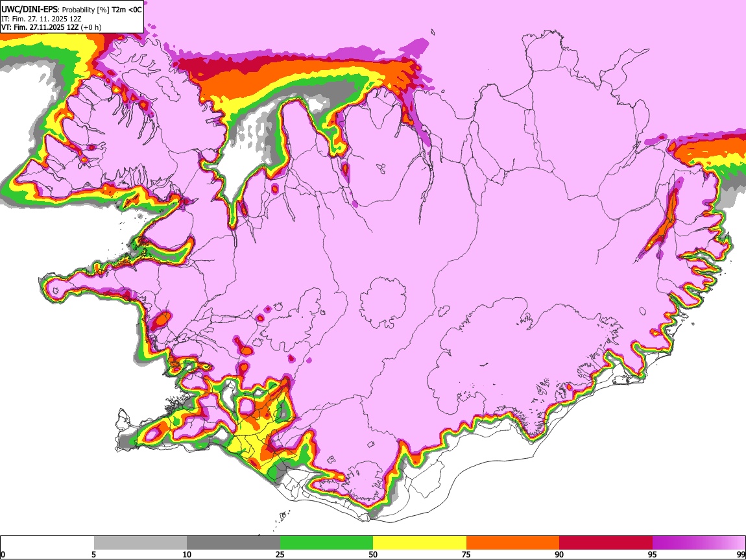
Task: Click the 'IT: Fim. 27. 11. 2025 12Z' line
Action: 42,19
